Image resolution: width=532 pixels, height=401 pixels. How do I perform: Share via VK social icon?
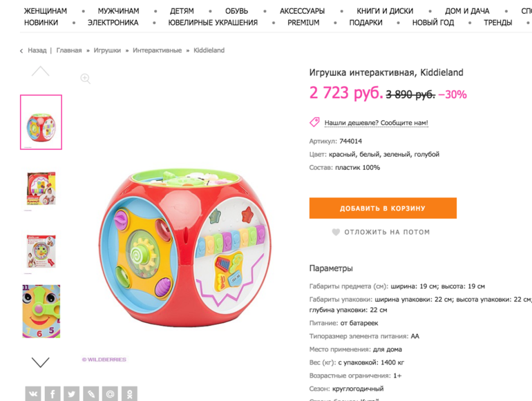(x=33, y=393)
